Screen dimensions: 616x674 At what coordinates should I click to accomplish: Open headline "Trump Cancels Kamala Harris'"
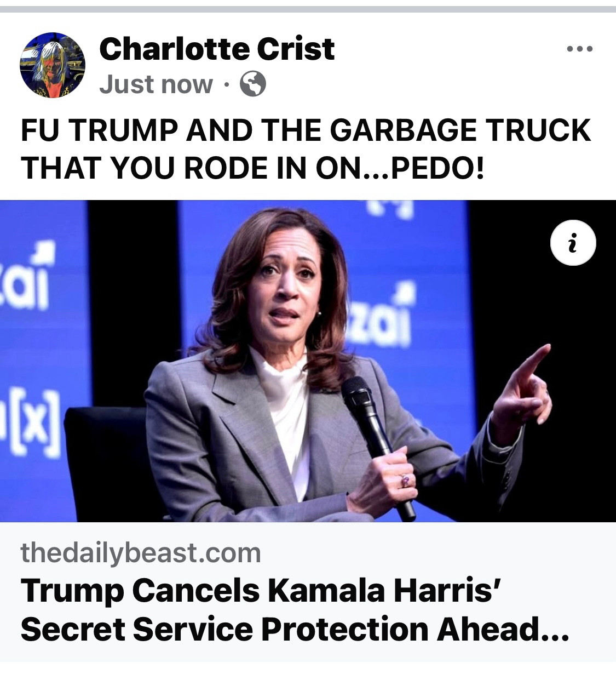[262, 591]
